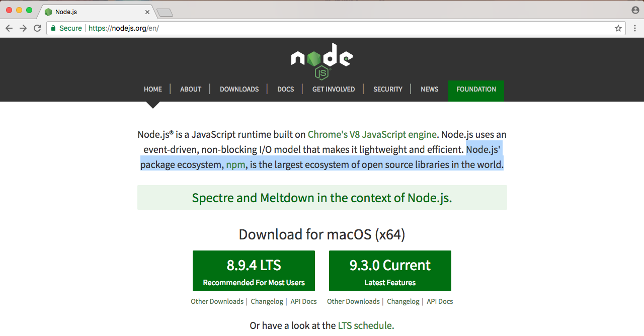
Task: Go to the DOWNLOADS nav section
Action: (x=239, y=89)
